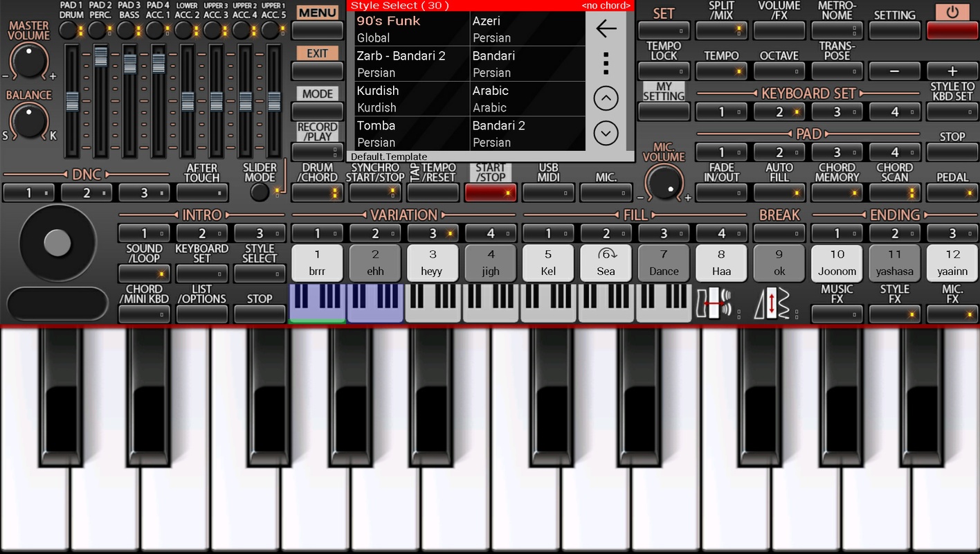Open the List/Options button
The width and height of the screenshot is (980, 554).
[202, 314]
